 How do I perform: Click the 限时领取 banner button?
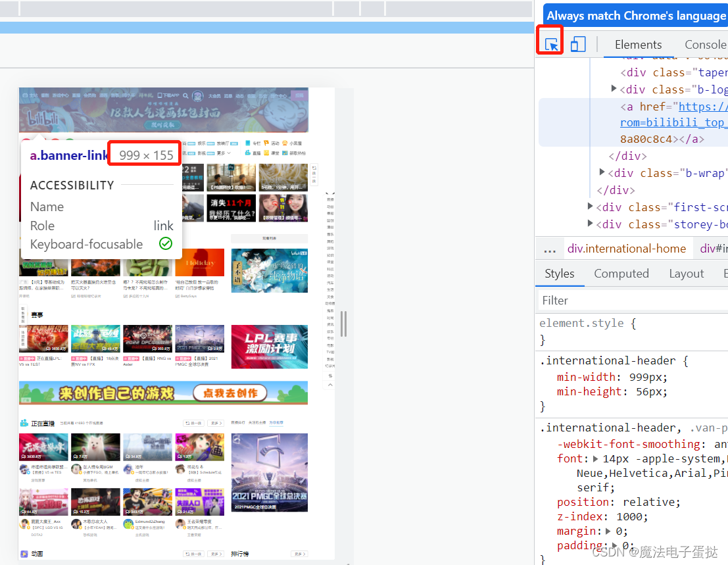(163, 124)
